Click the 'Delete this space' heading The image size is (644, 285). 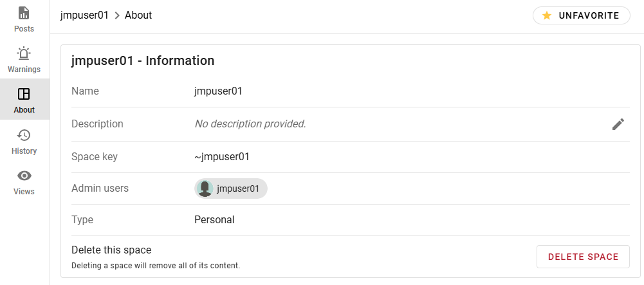[x=111, y=250]
